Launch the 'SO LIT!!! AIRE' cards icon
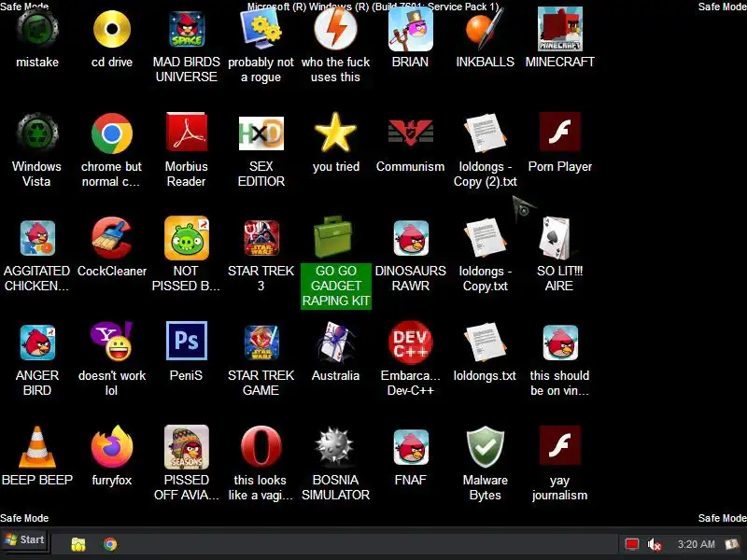Screen dimensions: 747x560 point(555,238)
